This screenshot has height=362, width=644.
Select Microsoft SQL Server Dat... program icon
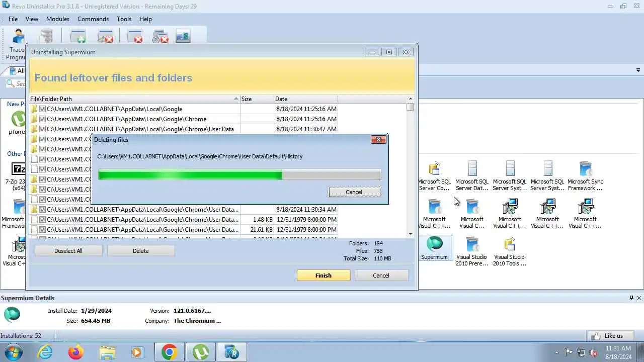tap(472, 176)
